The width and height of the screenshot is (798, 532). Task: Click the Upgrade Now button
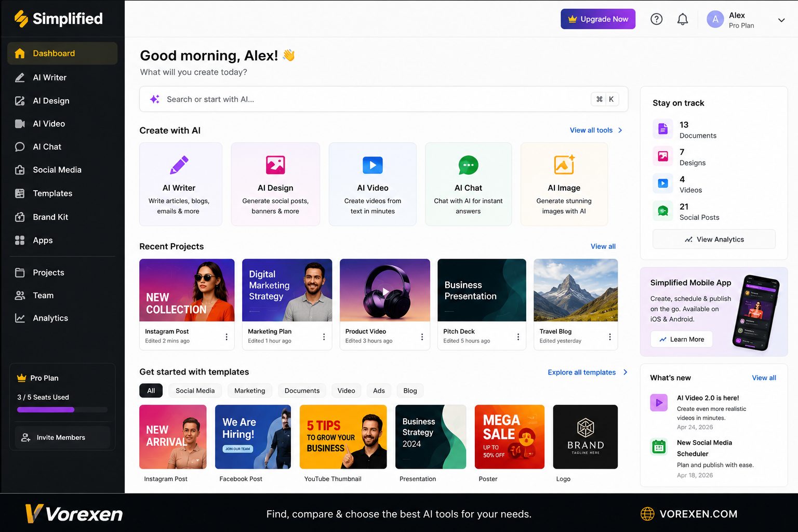coord(598,19)
